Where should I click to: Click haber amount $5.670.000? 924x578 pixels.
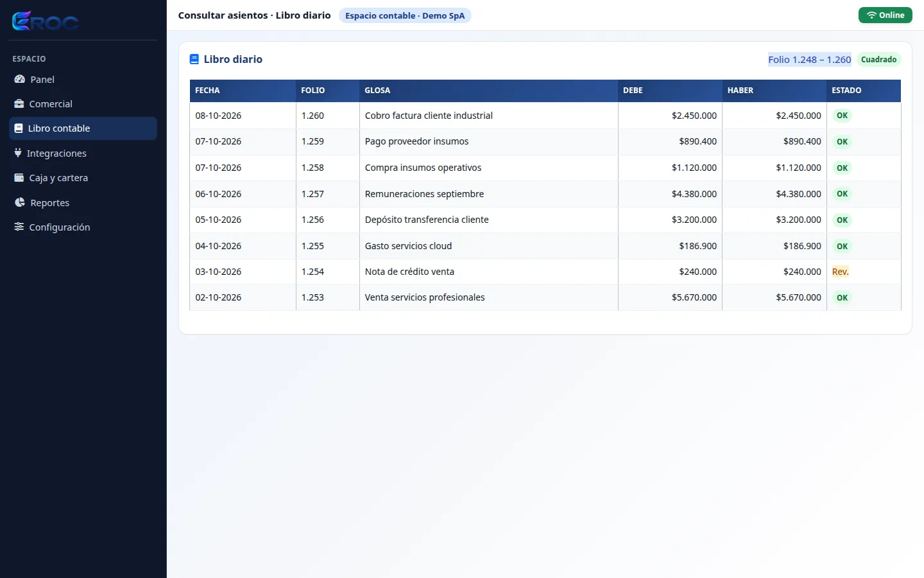[x=798, y=297]
